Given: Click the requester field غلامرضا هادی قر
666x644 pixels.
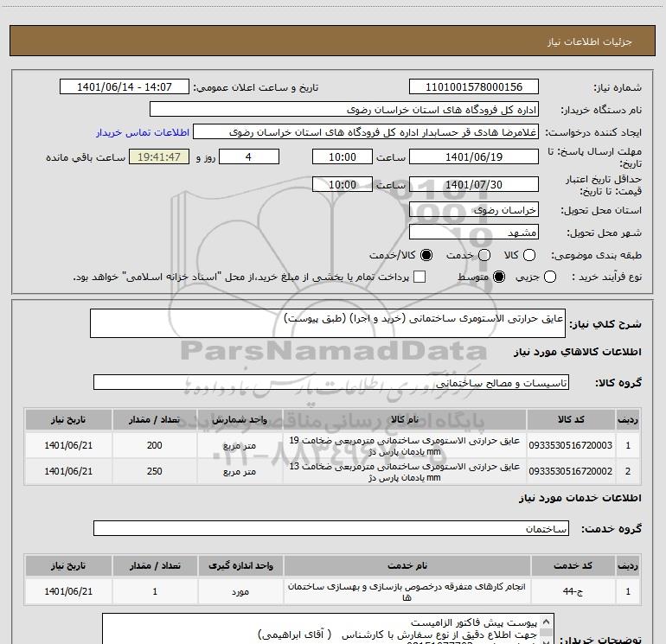Looking at the screenshot, I should (366, 132).
